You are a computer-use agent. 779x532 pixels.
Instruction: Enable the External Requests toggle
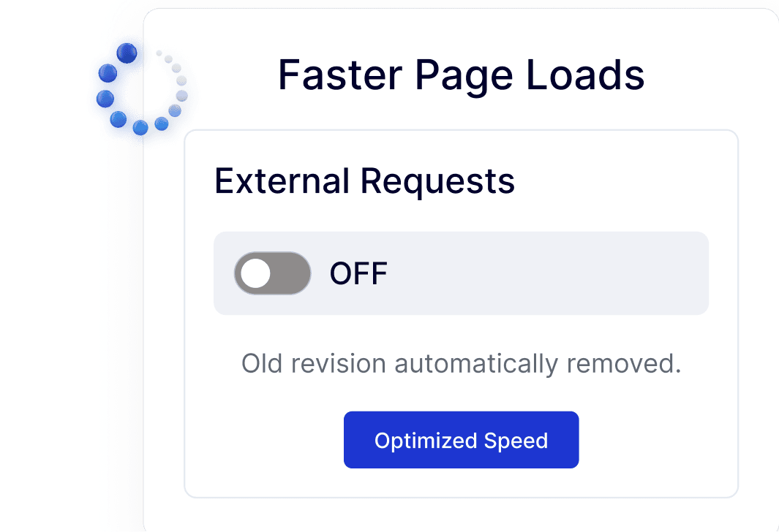coord(272,273)
